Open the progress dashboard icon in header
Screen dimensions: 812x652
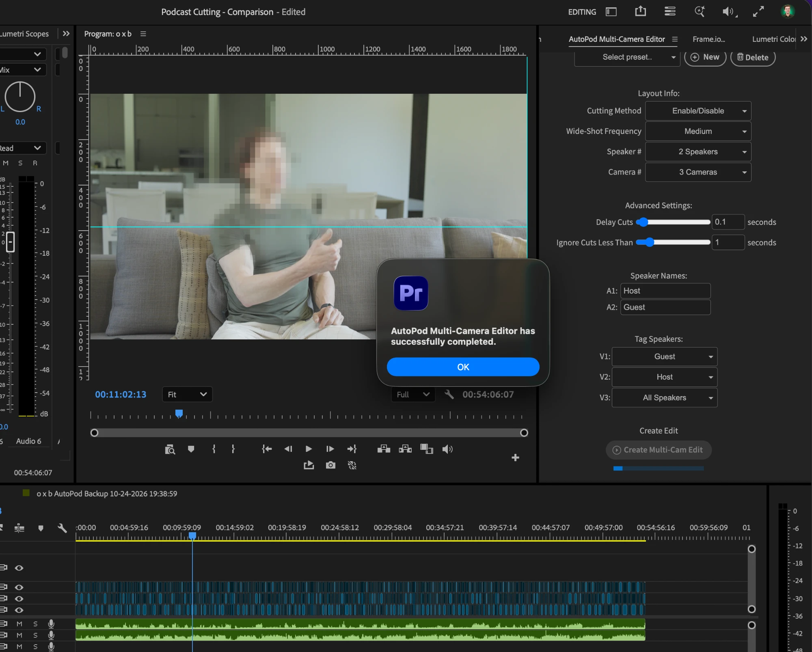(670, 11)
